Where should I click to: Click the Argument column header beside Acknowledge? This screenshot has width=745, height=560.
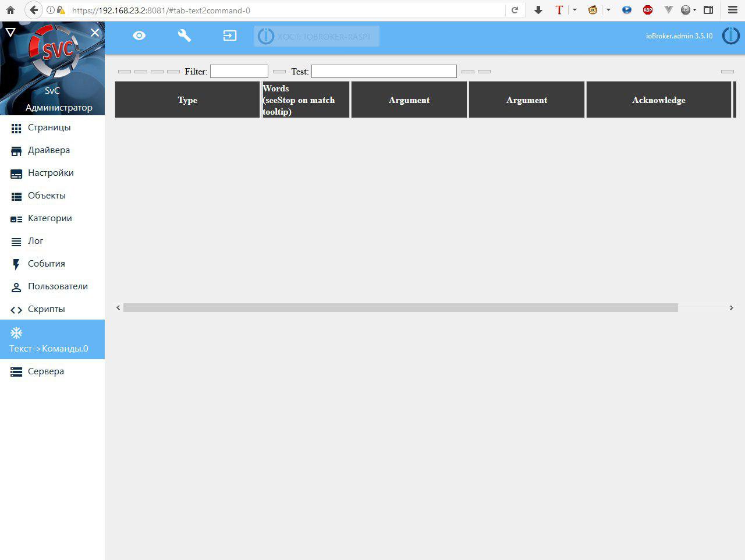(527, 100)
